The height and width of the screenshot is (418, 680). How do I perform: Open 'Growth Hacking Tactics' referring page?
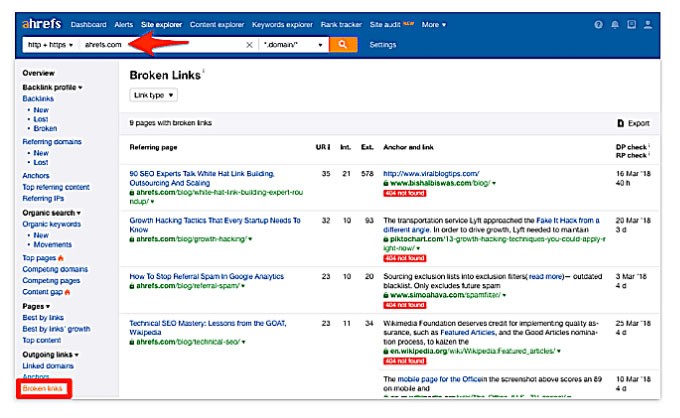tap(215, 225)
